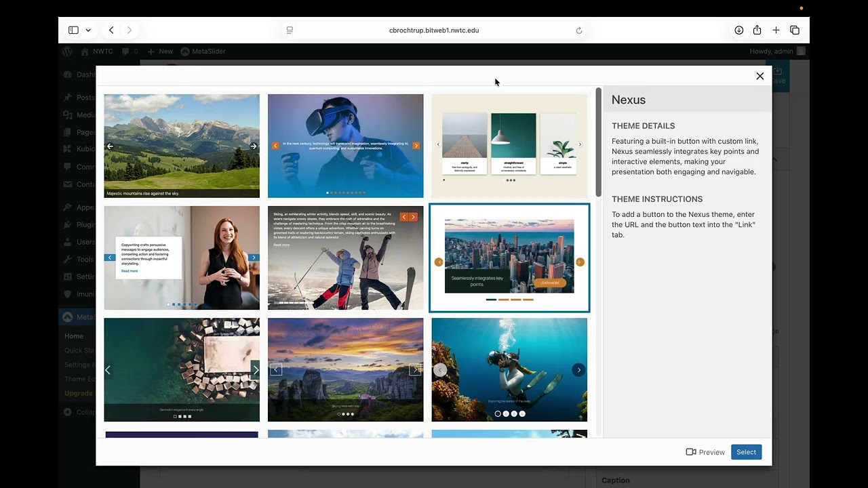The height and width of the screenshot is (488, 868).
Task: Click the THEME DETAILS heading
Action: 644,126
